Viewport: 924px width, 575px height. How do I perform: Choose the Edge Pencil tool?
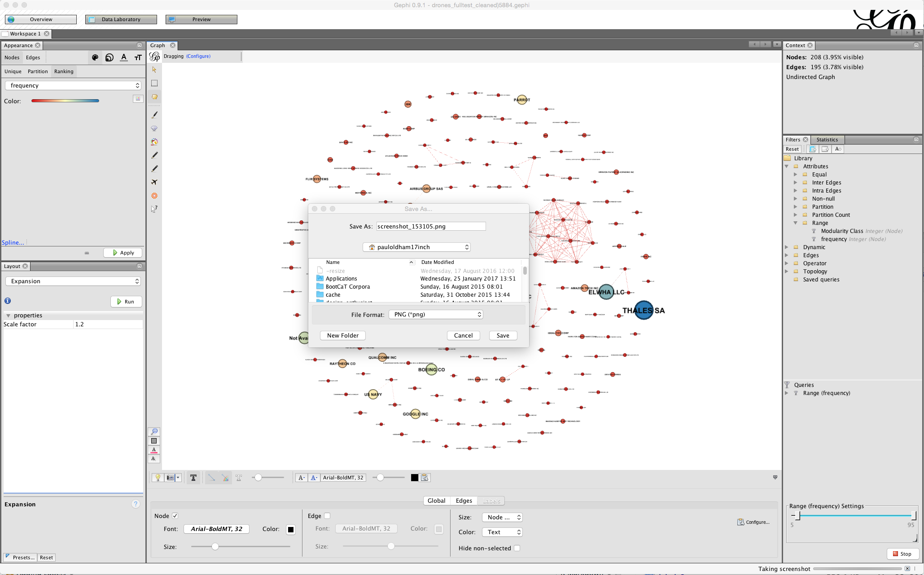coord(154,169)
